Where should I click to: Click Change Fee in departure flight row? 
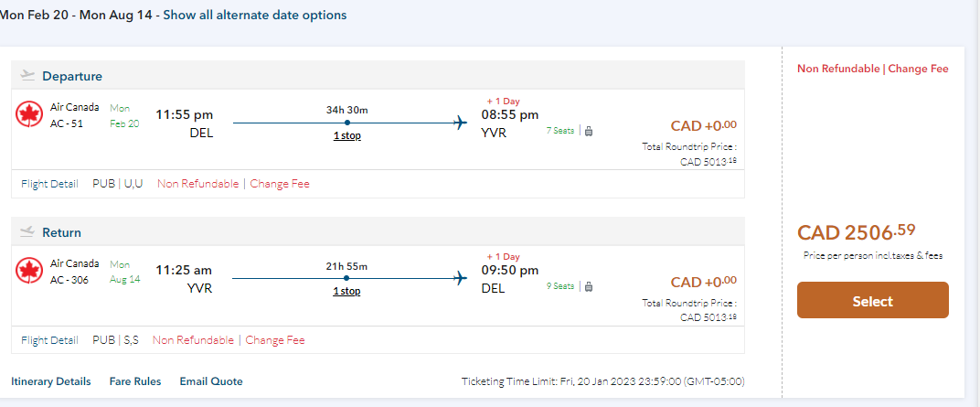[280, 184]
